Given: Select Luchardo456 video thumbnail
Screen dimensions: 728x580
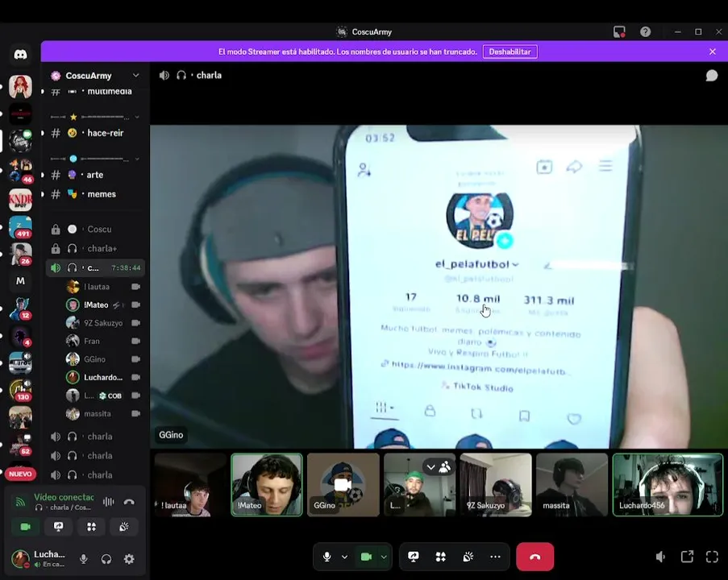Looking at the screenshot, I should [x=668, y=484].
